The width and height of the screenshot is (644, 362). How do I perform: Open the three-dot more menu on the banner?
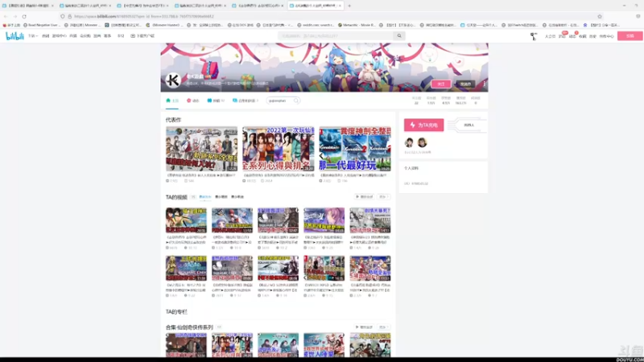(x=485, y=84)
